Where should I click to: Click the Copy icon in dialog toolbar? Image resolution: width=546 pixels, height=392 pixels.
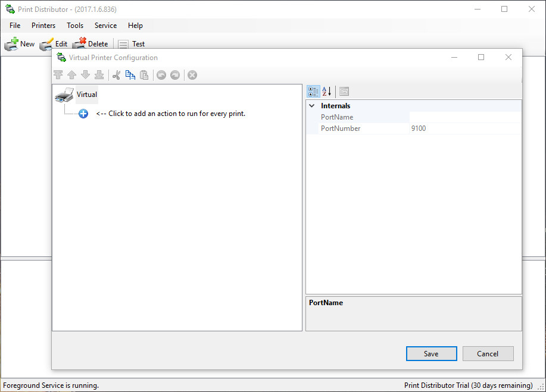130,75
